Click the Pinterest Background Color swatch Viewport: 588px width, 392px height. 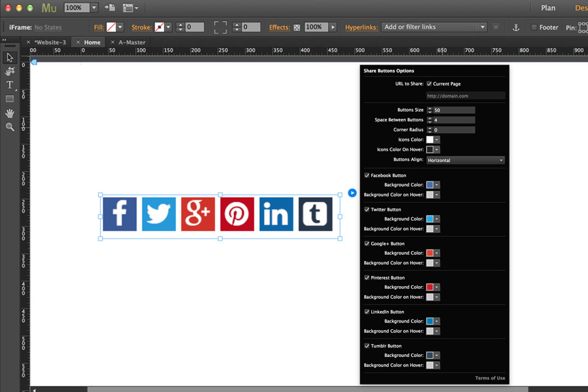pos(430,287)
